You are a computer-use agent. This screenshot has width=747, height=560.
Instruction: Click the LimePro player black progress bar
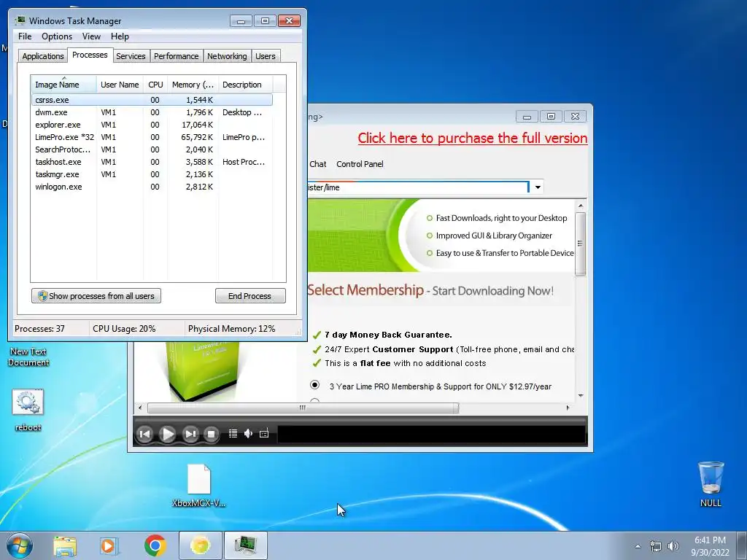431,434
